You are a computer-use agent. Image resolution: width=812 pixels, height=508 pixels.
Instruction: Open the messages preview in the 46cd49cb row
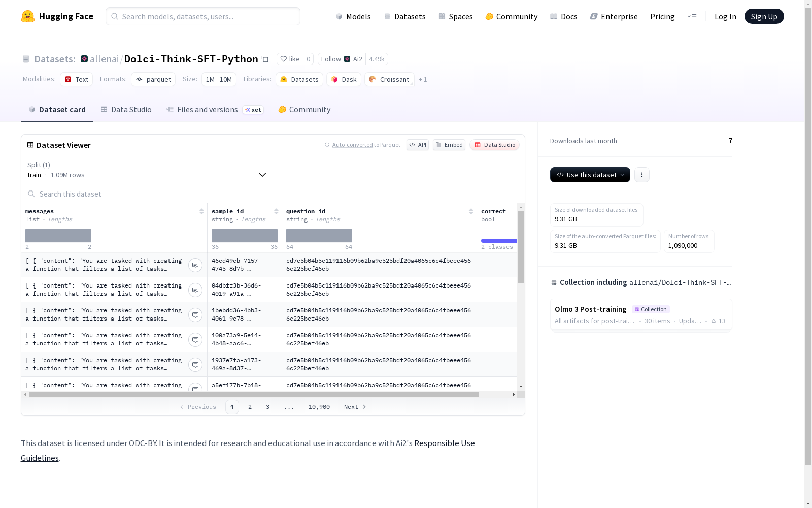coord(195,265)
